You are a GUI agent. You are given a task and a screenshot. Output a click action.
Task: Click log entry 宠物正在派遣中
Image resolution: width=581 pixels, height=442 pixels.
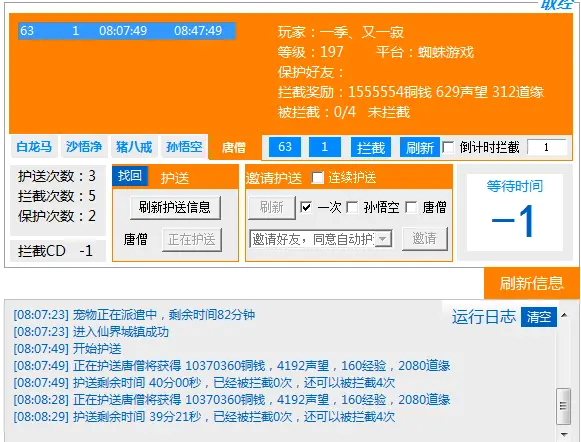tap(134, 315)
